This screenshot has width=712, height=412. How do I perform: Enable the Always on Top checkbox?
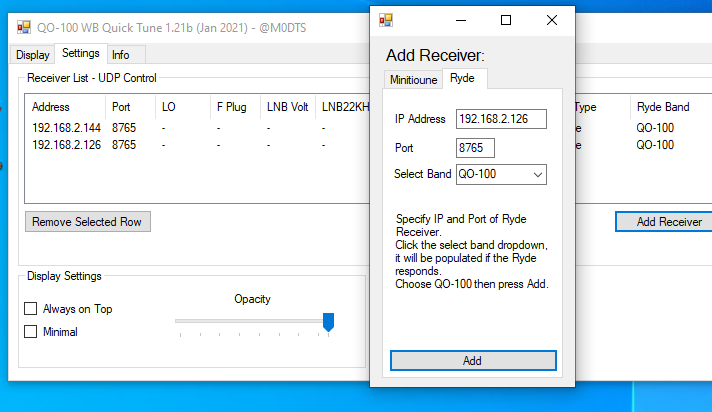[x=31, y=309]
